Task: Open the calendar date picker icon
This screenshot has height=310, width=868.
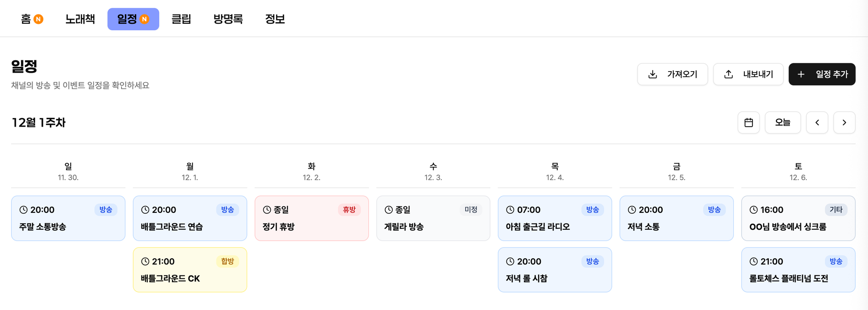Action: pyautogui.click(x=748, y=123)
